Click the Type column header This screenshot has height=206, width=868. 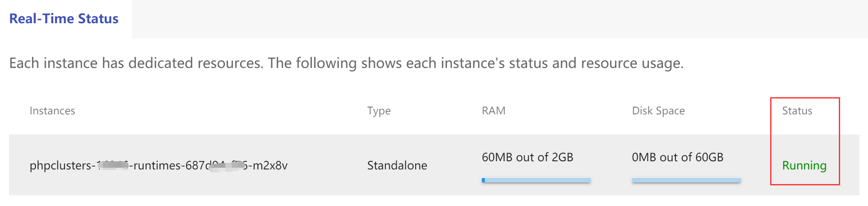379,111
